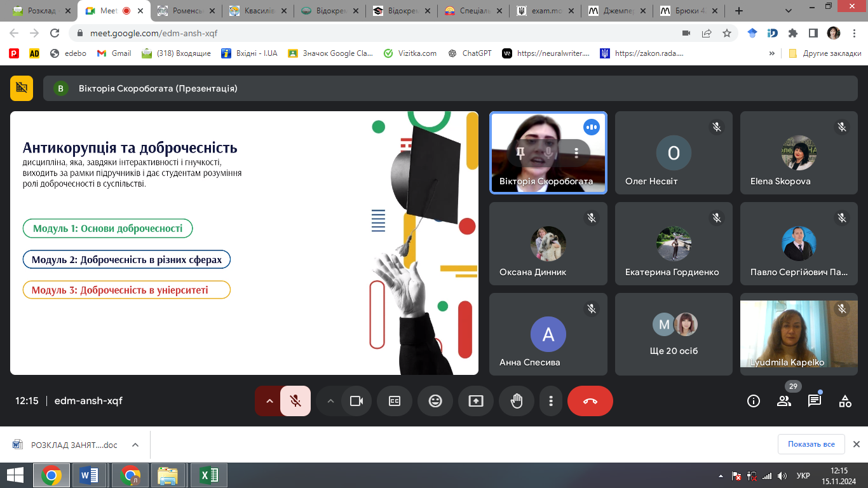Expand video settings arrow beside camera
The width and height of the screenshot is (868, 488).
click(x=330, y=401)
